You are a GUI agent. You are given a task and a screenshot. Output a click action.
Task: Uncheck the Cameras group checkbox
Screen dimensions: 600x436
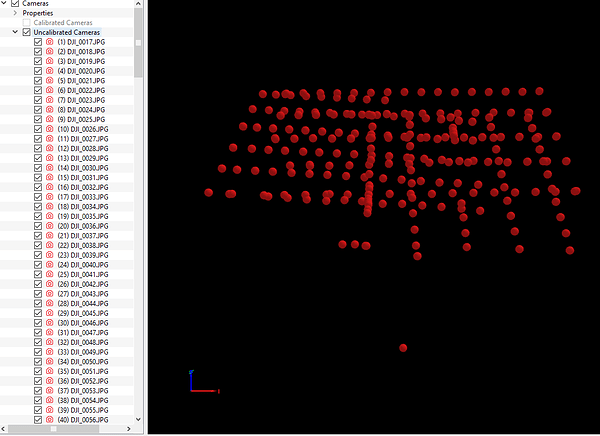pyautogui.click(x=15, y=3)
